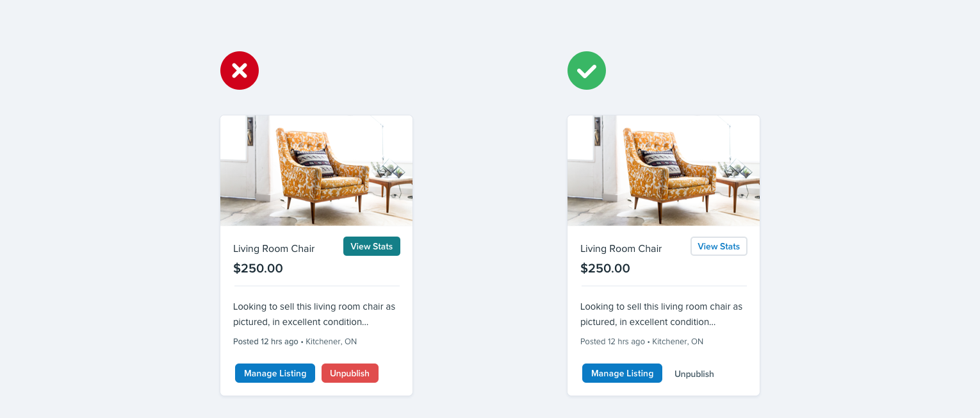Click the $250.00 price in the green-check card
The image size is (980, 418).
605,269
